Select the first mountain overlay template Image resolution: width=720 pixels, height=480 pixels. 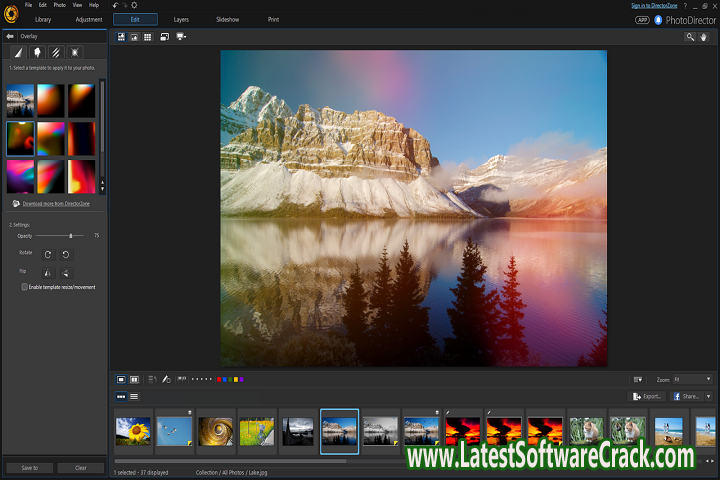click(20, 101)
